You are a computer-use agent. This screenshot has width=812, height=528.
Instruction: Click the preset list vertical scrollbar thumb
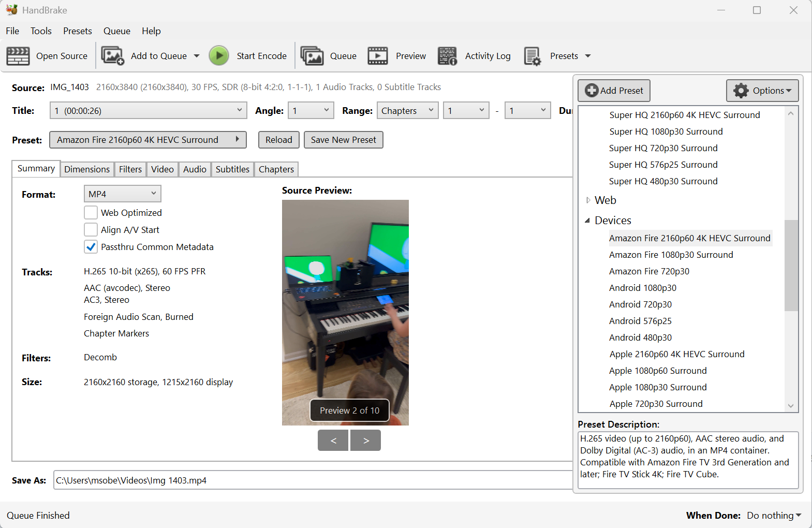click(791, 265)
